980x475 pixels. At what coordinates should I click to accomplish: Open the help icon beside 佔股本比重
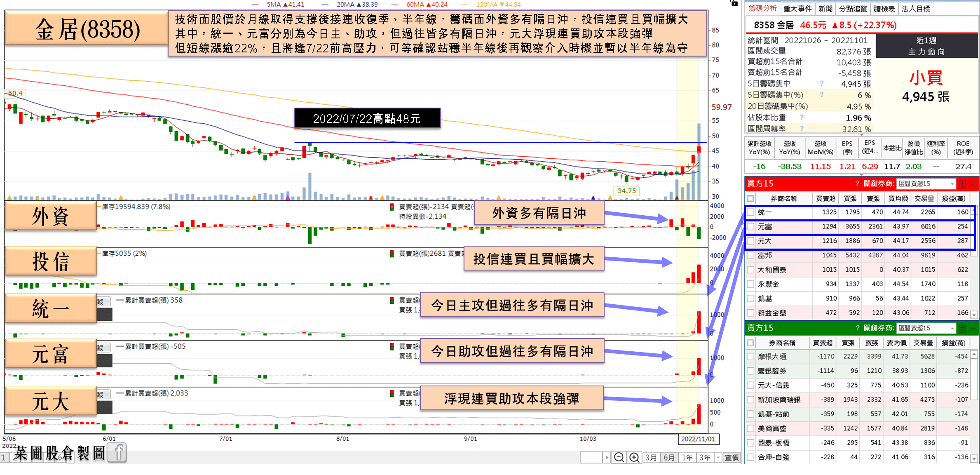coord(802,118)
